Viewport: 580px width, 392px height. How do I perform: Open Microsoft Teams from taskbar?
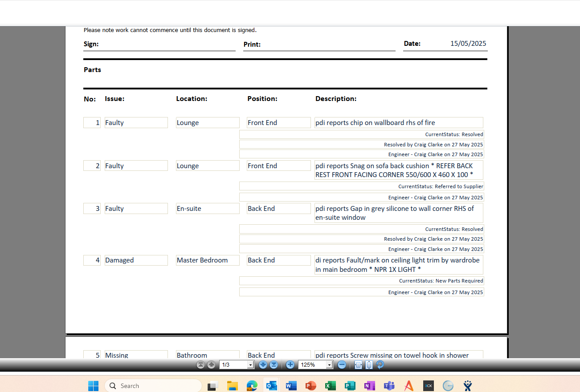(389, 386)
